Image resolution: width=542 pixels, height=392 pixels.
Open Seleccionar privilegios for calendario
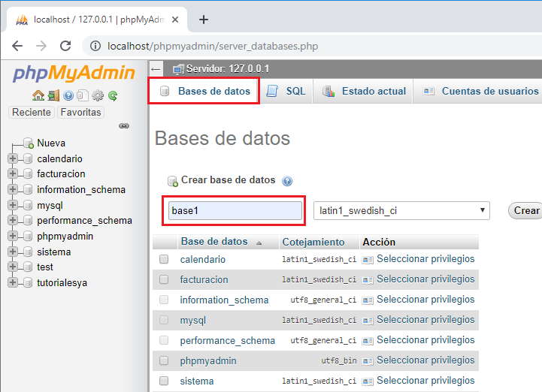click(425, 259)
